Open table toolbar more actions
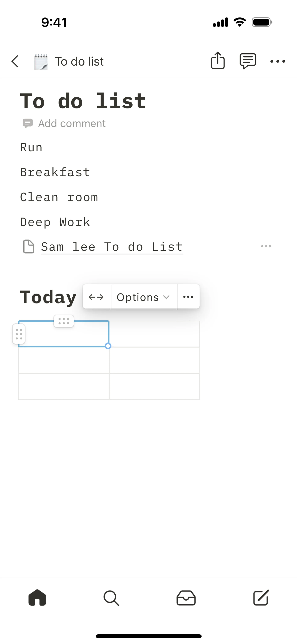 188,297
